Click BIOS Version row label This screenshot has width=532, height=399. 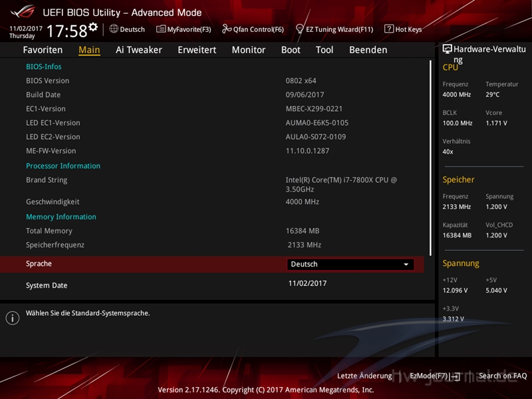point(47,80)
